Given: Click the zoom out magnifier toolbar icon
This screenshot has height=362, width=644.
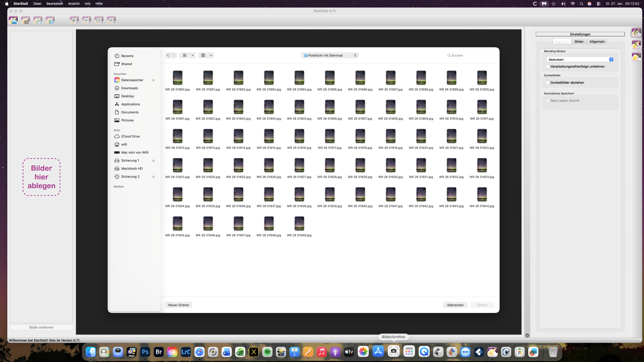Looking at the screenshot, I should (87, 20).
